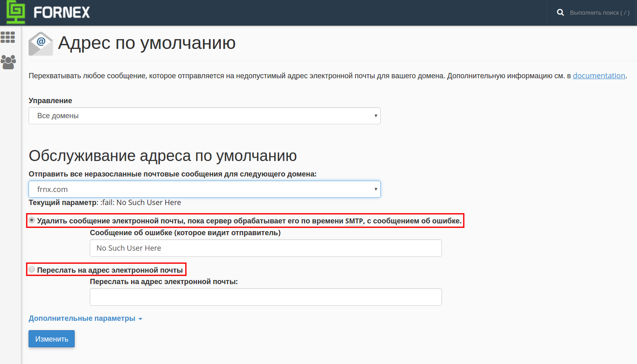Click 'Сообщение об ошибке' field label
The height and width of the screenshot is (364, 637).
(x=185, y=233)
